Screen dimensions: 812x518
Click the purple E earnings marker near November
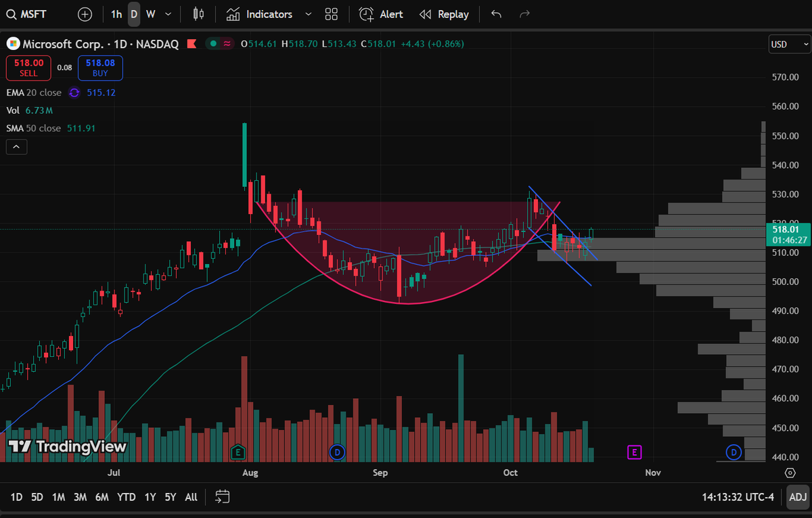[634, 452]
